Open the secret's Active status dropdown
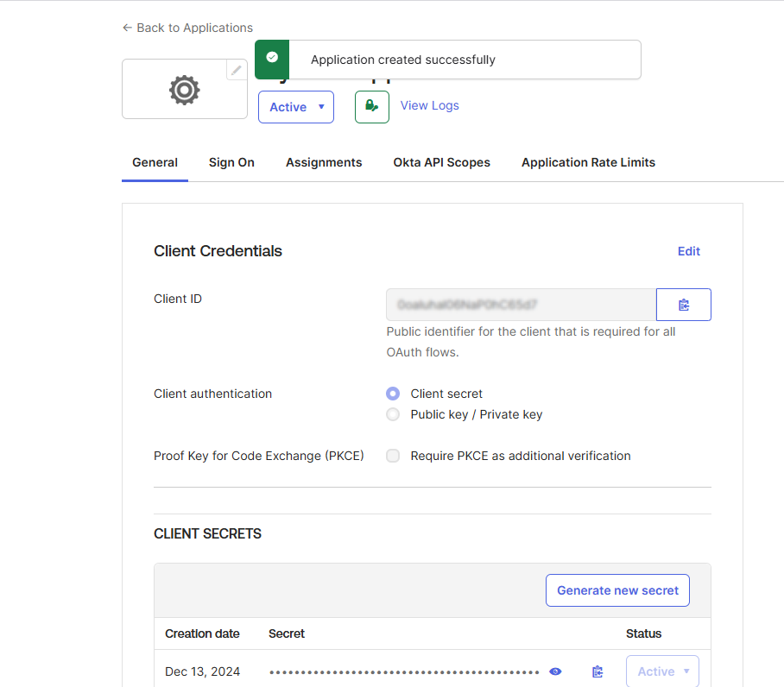Screen dimensions: 784x687 tap(662, 671)
